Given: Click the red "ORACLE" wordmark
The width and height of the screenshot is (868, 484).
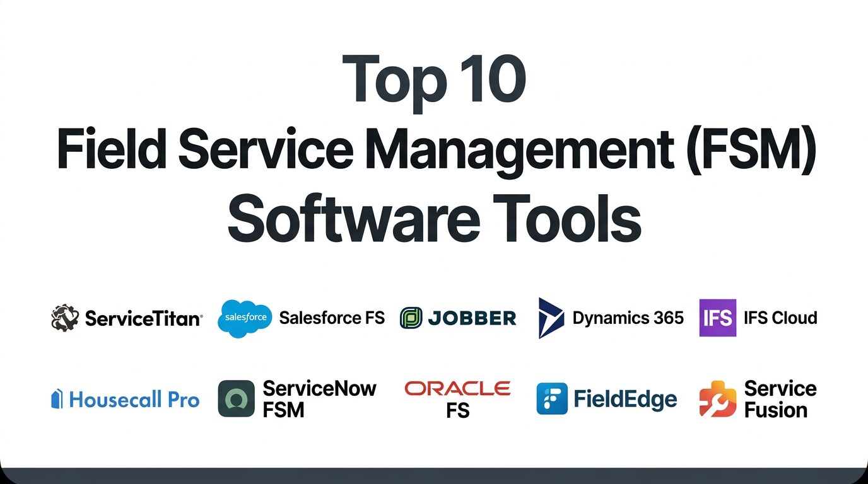Looking at the screenshot, I should pos(457,388).
